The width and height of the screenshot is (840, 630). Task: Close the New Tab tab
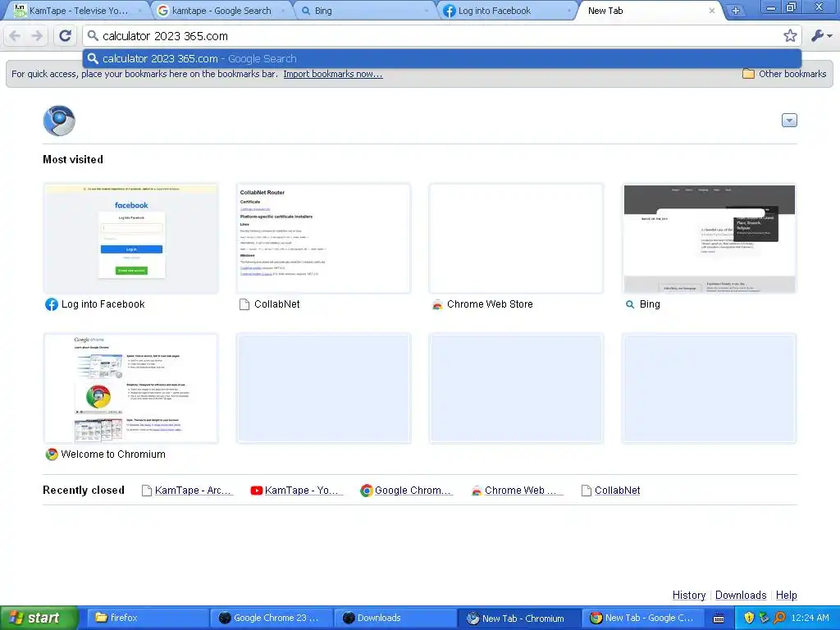pyautogui.click(x=711, y=11)
